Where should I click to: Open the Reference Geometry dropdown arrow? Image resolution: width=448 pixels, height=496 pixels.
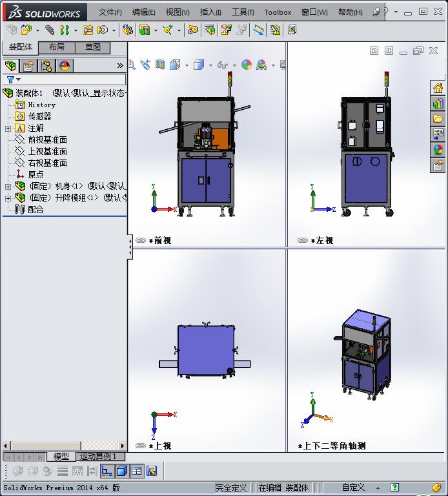pyautogui.click(x=179, y=31)
